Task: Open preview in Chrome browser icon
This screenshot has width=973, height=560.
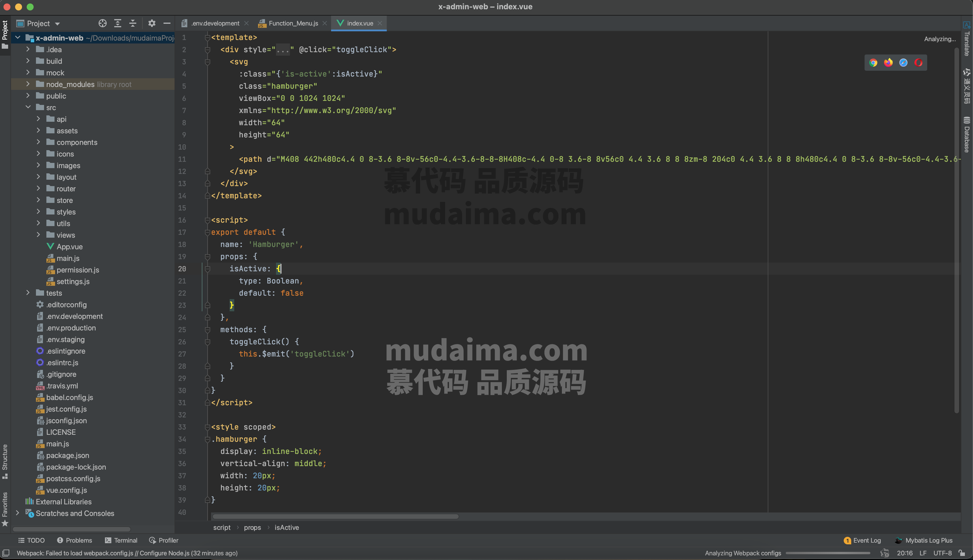Action: point(873,63)
